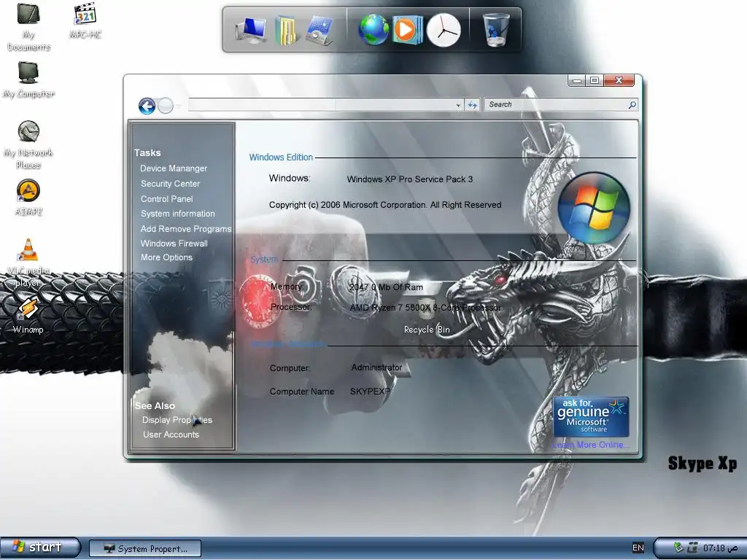Click the See Also sidebar heading
Screen dimensions: 747x560
155,406
